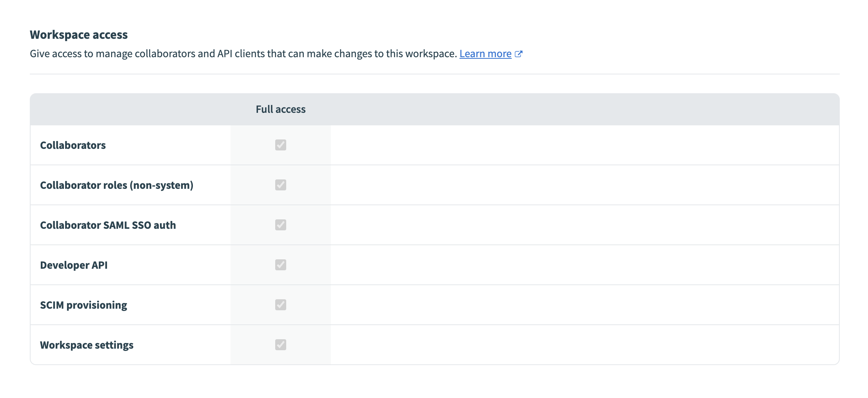Toggle the Collaborators full access checkbox
The width and height of the screenshot is (868, 398).
click(x=280, y=145)
